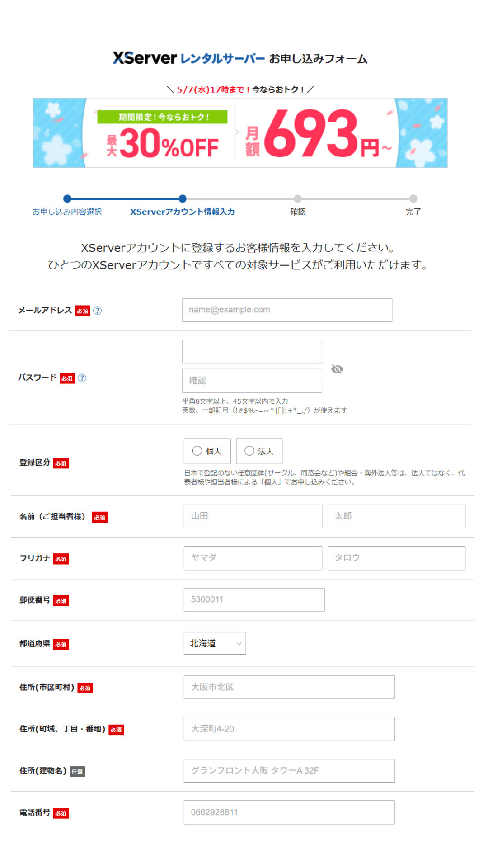The height and width of the screenshot is (868, 488).
Task: Click the 登録区分 label
Action: pyautogui.click(x=35, y=462)
